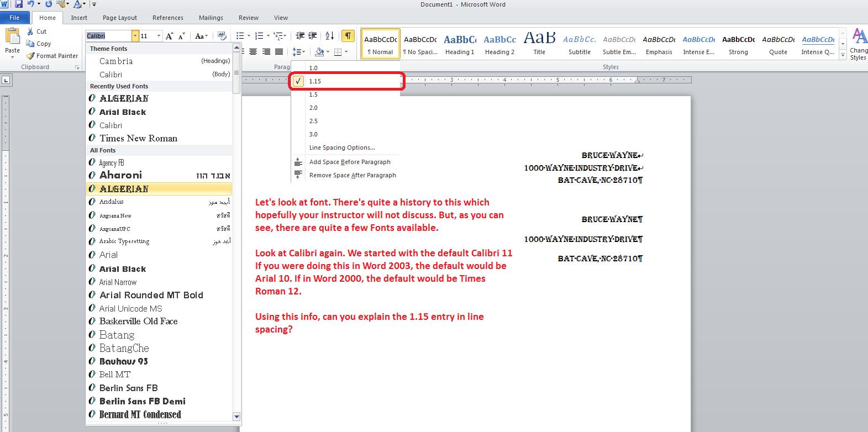This screenshot has height=432, width=868.
Task: Open the File tab
Action: point(14,18)
